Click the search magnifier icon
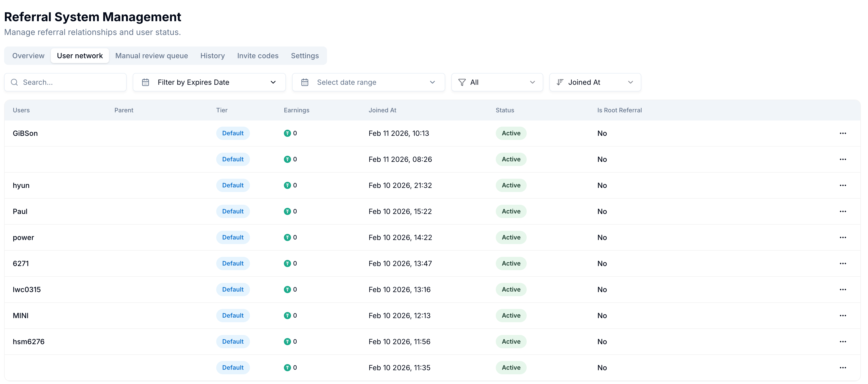868x384 pixels. pyautogui.click(x=14, y=82)
